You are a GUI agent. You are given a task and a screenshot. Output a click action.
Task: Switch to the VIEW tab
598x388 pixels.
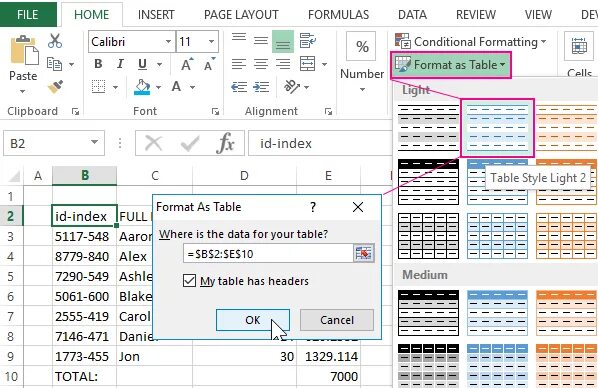coord(538,14)
